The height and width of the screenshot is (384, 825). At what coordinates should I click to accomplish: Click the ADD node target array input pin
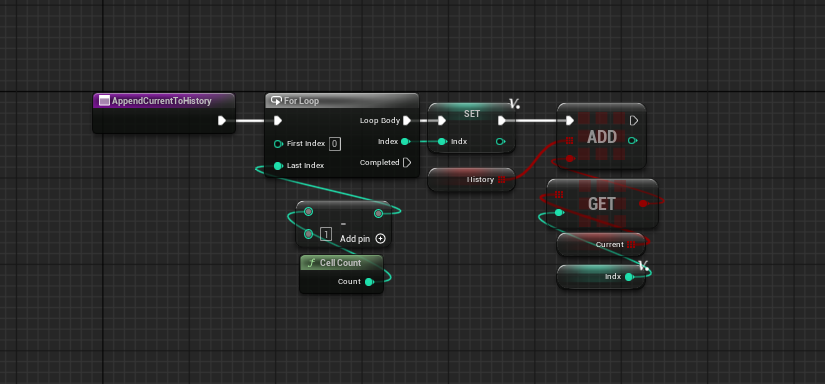pyautogui.click(x=569, y=140)
